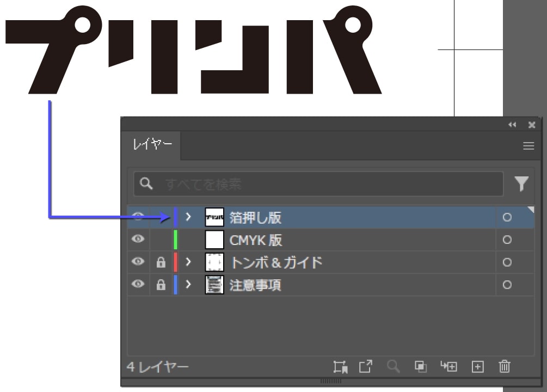Click target circle of 箔押し版 layer
547x392 pixels.
point(507,217)
